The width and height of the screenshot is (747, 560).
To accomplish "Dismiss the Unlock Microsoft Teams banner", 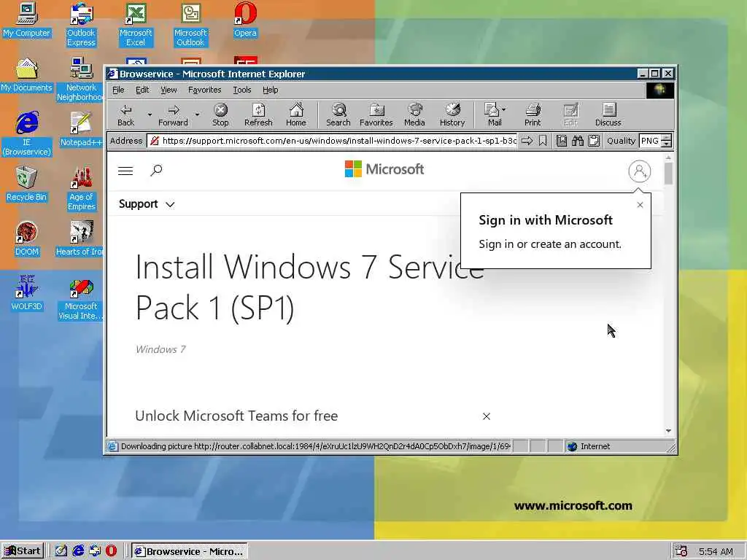I will click(486, 416).
